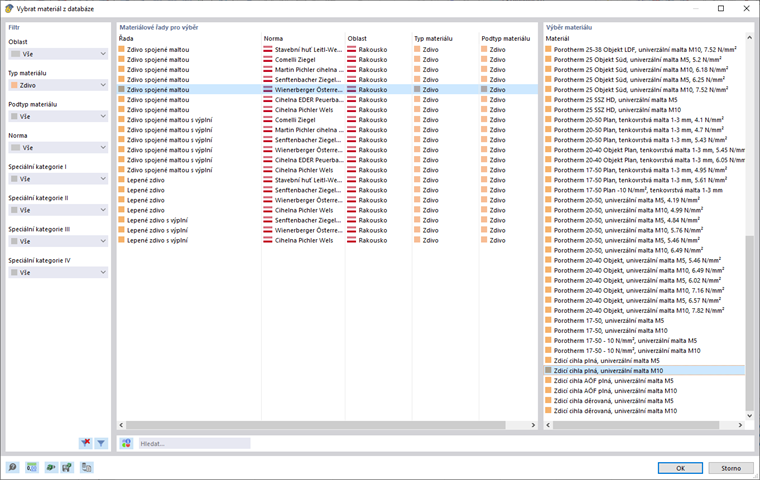Viewport: 760px width, 480px height.
Task: Select the Wienerberger Österre... Lepené zdivo s výplní row
Action: (x=328, y=230)
